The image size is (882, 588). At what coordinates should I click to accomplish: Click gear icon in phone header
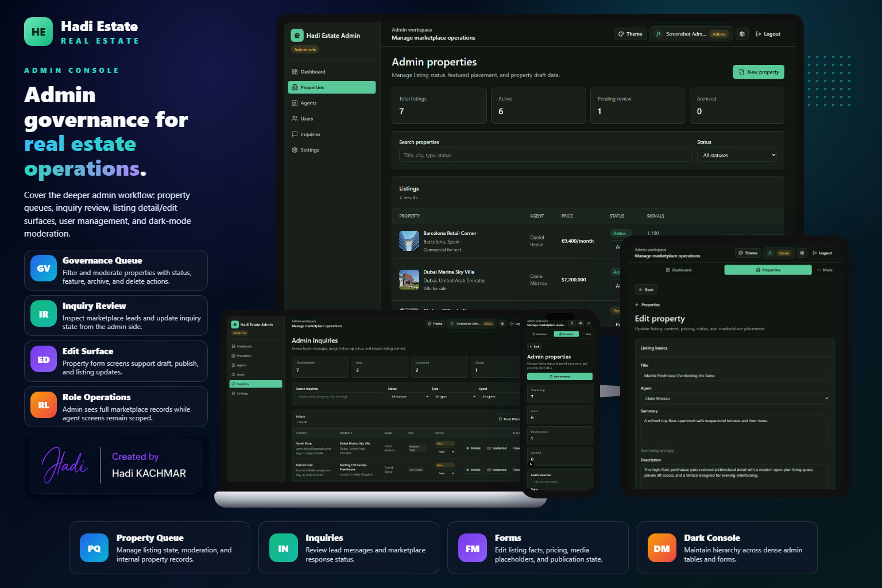coord(581,323)
